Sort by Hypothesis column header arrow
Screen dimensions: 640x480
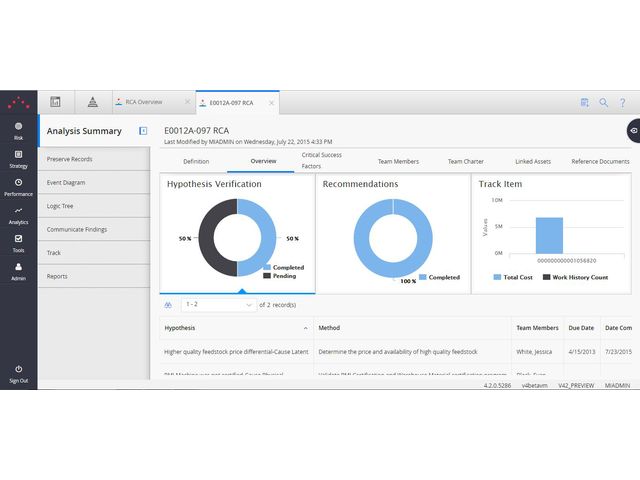pyautogui.click(x=305, y=327)
